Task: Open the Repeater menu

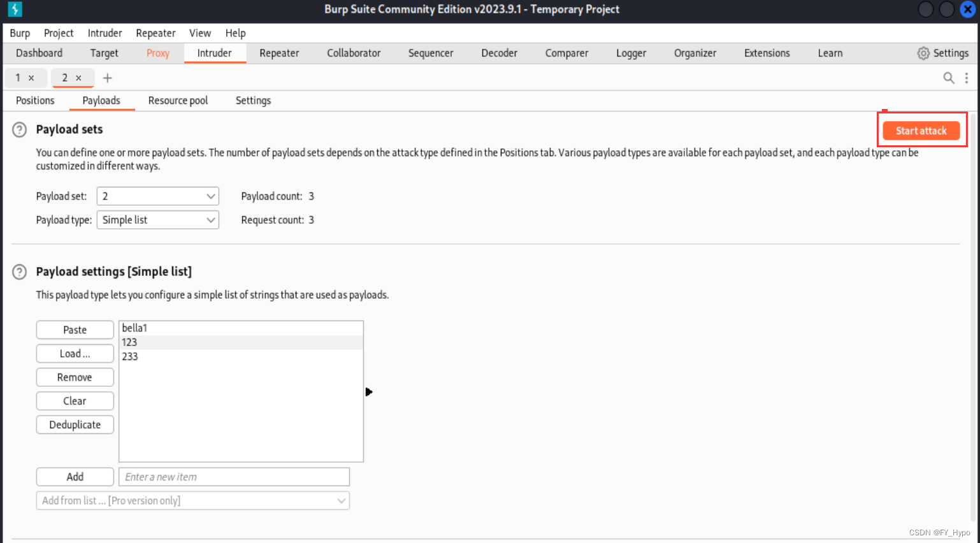Action: pyautogui.click(x=155, y=33)
